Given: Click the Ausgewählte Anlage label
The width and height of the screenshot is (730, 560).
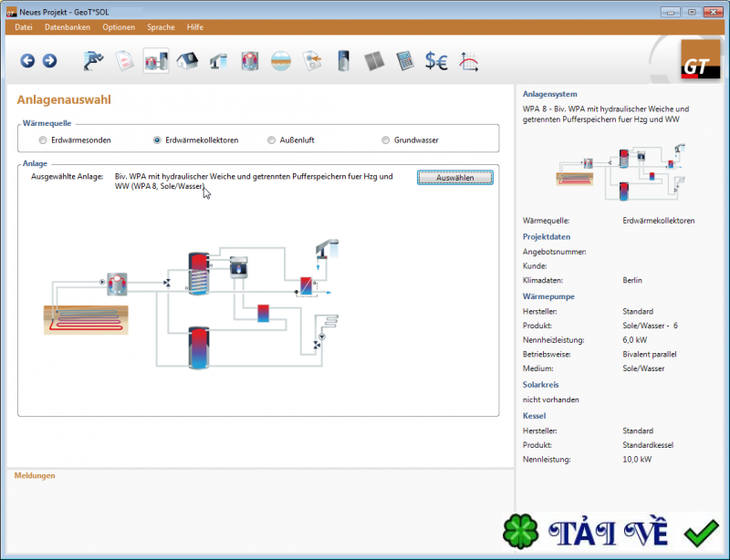Looking at the screenshot, I should pos(67,177).
